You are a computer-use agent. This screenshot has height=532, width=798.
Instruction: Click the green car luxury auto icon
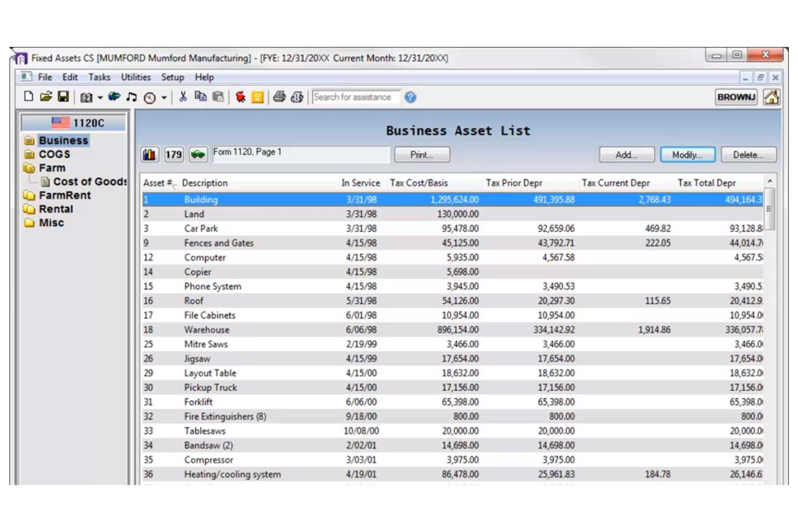tap(198, 155)
